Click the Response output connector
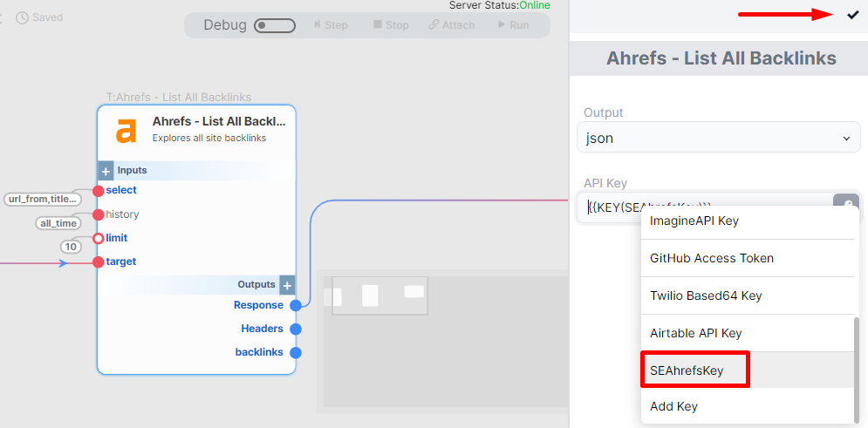Viewport: 868px width, 428px height. (296, 305)
